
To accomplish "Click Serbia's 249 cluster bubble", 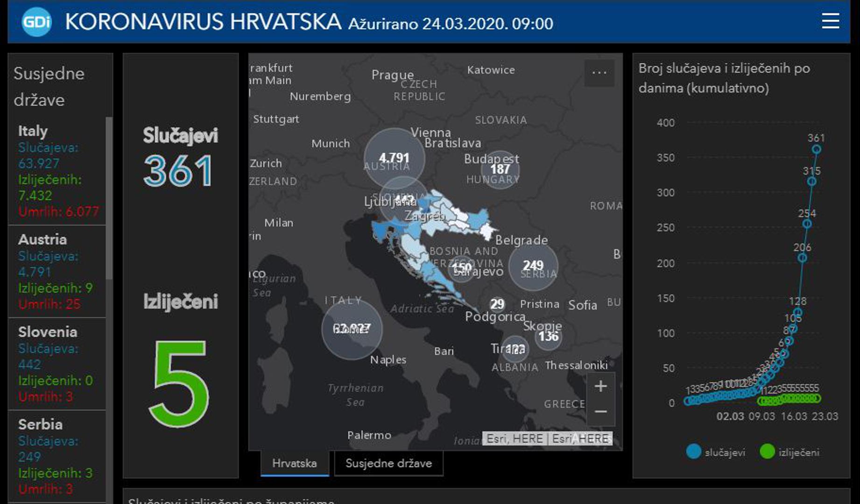I will (x=533, y=266).
